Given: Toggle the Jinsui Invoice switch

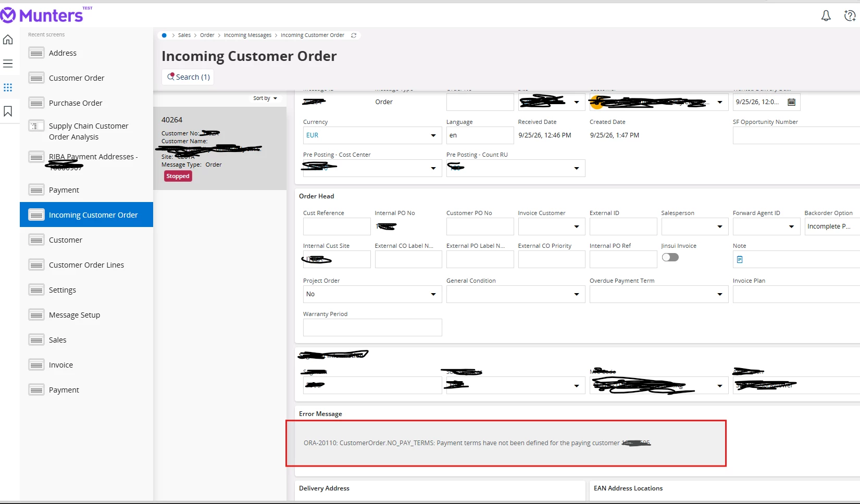Looking at the screenshot, I should tap(670, 257).
